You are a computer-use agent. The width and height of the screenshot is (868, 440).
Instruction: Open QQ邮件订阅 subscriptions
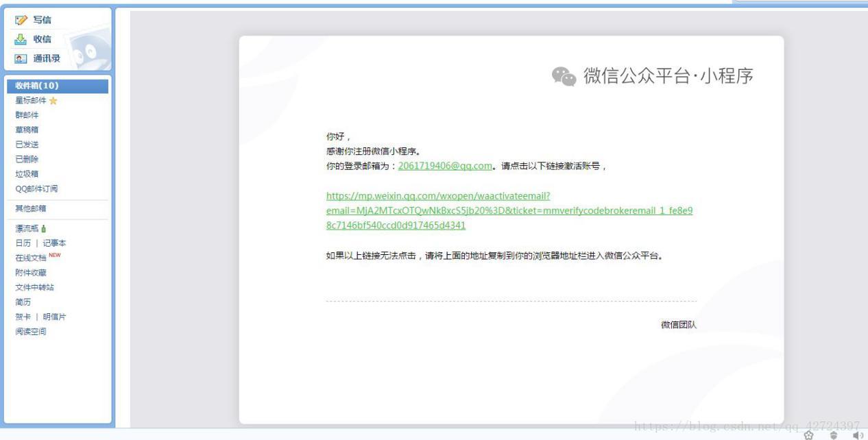37,188
